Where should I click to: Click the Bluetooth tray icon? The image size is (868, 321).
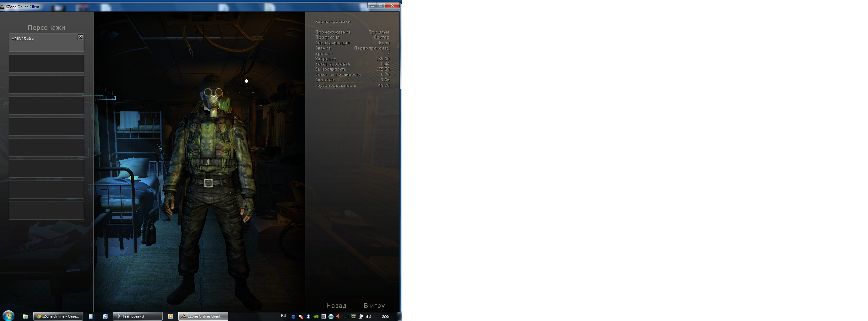[308, 317]
